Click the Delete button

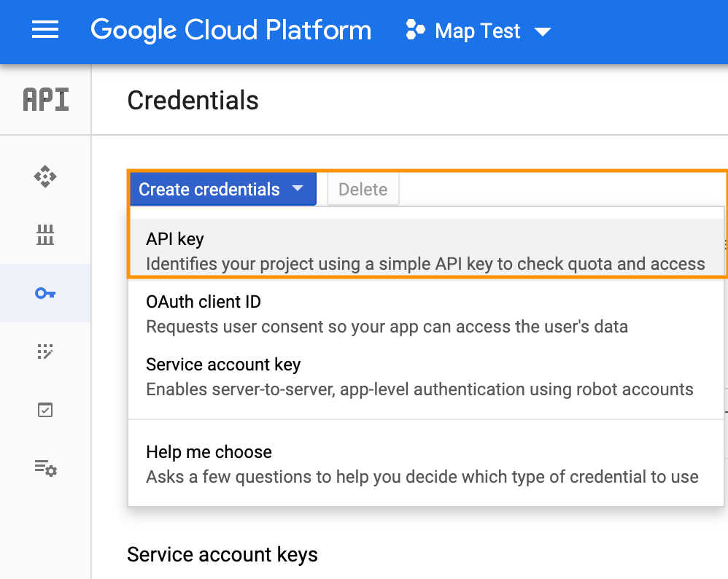click(x=363, y=189)
